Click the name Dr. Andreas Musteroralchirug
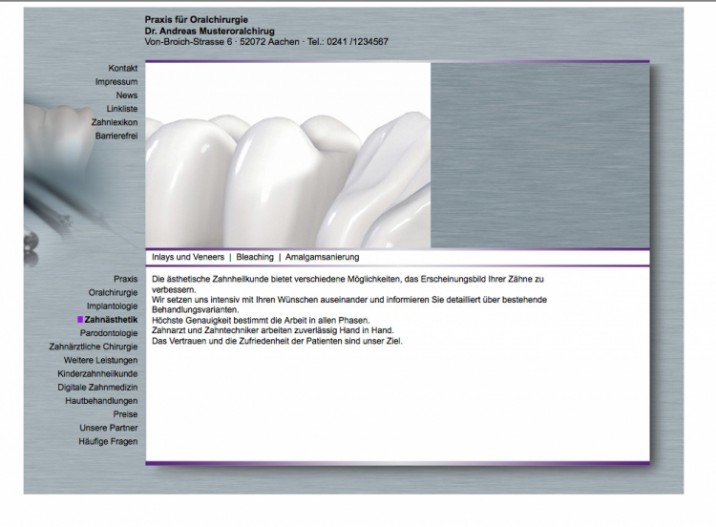 [x=210, y=31]
